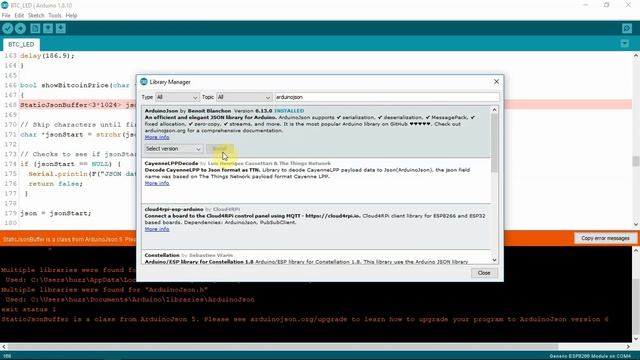
Task: Click the ArduinoJson library title text
Action: point(161,111)
